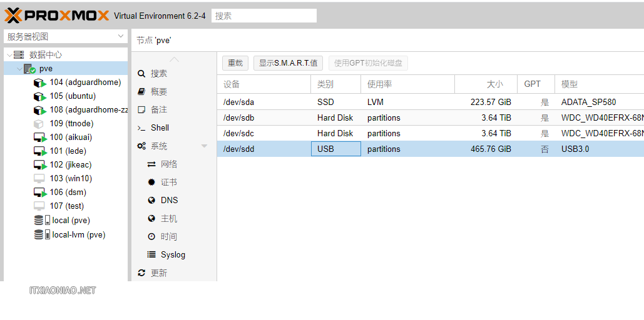The image size is (644, 320).
Task: Select the /dev/sda disk row
Action: (x=431, y=102)
